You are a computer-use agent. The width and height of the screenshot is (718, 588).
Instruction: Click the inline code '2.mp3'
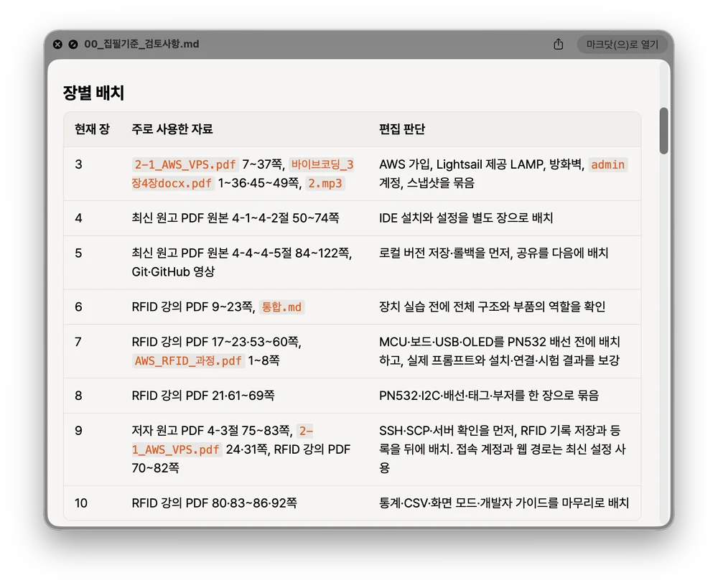(325, 183)
